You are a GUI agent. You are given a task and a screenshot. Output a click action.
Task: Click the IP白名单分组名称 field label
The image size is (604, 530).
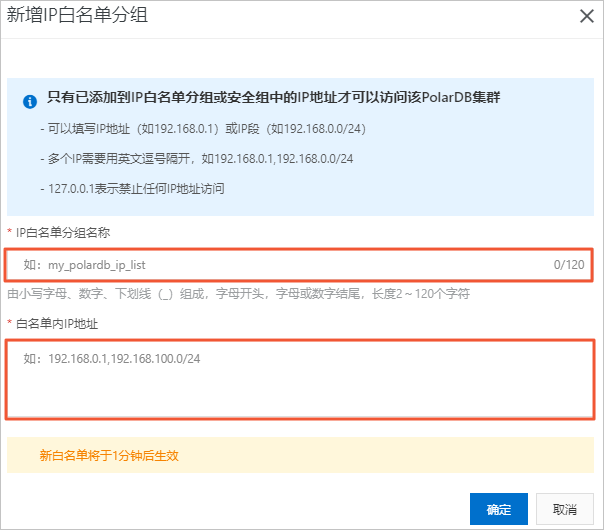coord(76,232)
